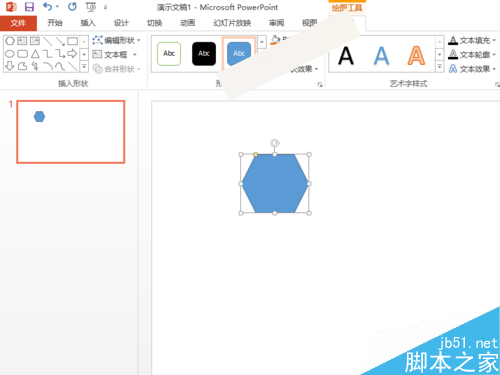
Task: Switch to the 幻灯片放映 (Slide Show) tab
Action: pyautogui.click(x=232, y=23)
